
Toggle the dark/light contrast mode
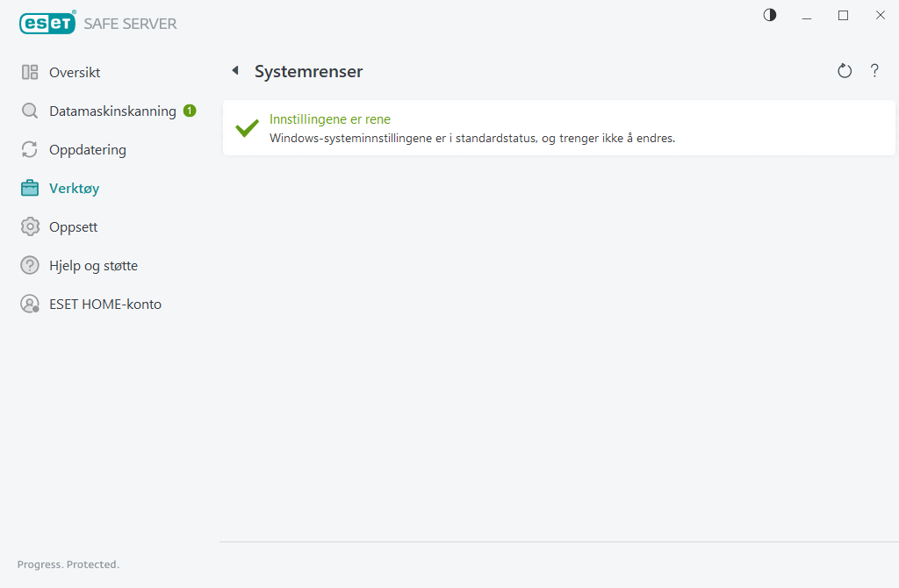[770, 15]
